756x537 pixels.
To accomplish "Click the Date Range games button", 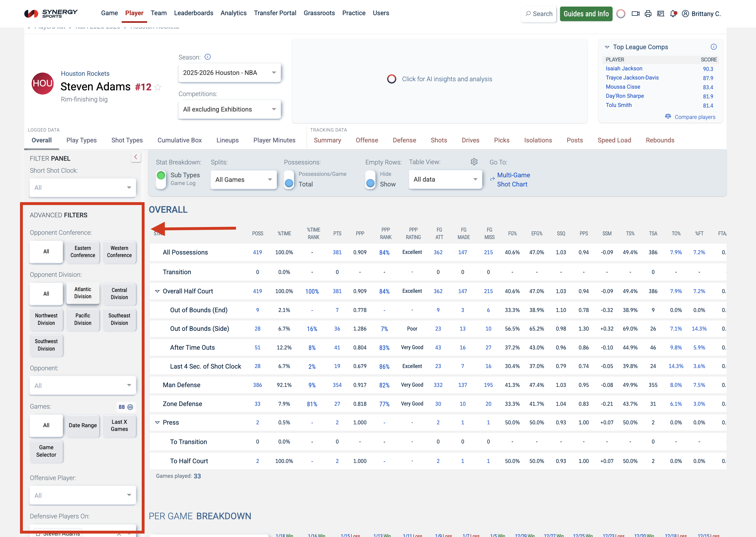I will pos(83,425).
